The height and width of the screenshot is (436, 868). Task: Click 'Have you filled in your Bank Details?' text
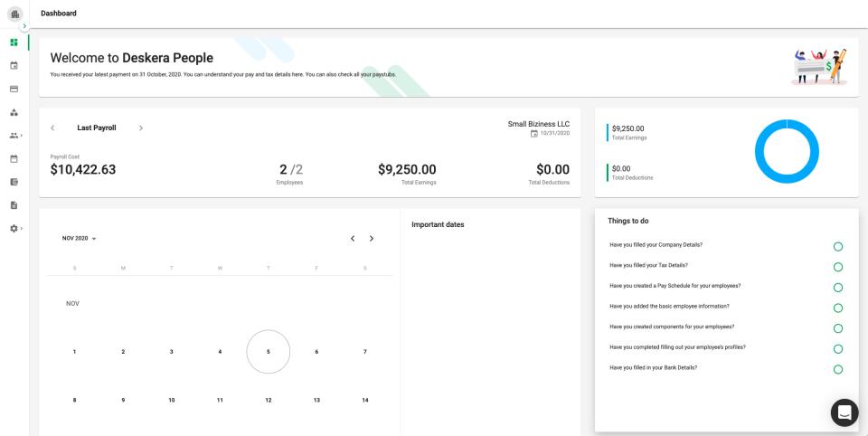(x=653, y=367)
